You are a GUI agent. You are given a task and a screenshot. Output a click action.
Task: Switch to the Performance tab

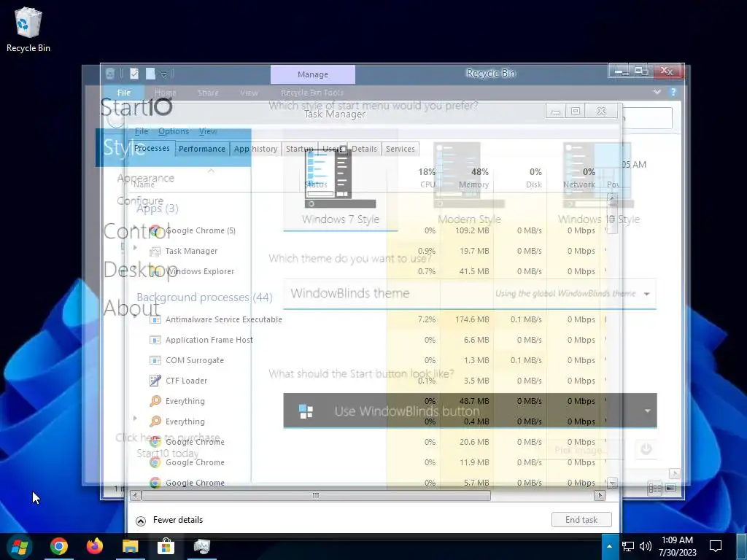[202, 149]
